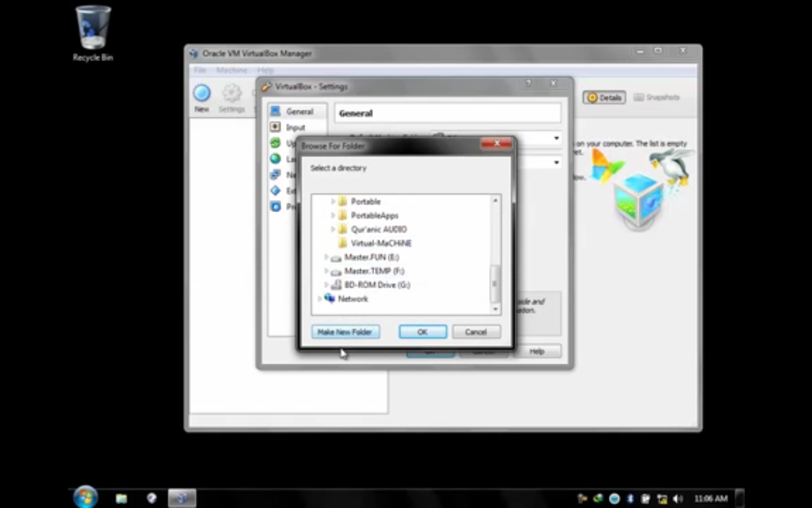The height and width of the screenshot is (508, 812).
Task: Select the Qur'anic AUDIO folder name
Action: click(379, 229)
